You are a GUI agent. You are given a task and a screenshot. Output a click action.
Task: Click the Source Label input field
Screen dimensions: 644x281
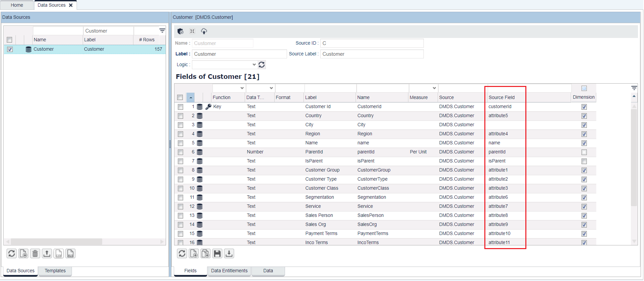click(372, 54)
